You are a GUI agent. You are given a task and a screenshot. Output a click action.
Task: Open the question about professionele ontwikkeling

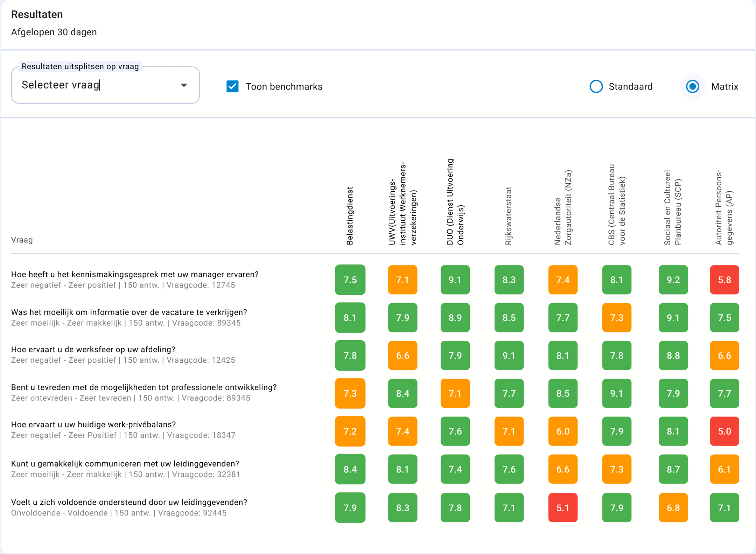click(144, 388)
